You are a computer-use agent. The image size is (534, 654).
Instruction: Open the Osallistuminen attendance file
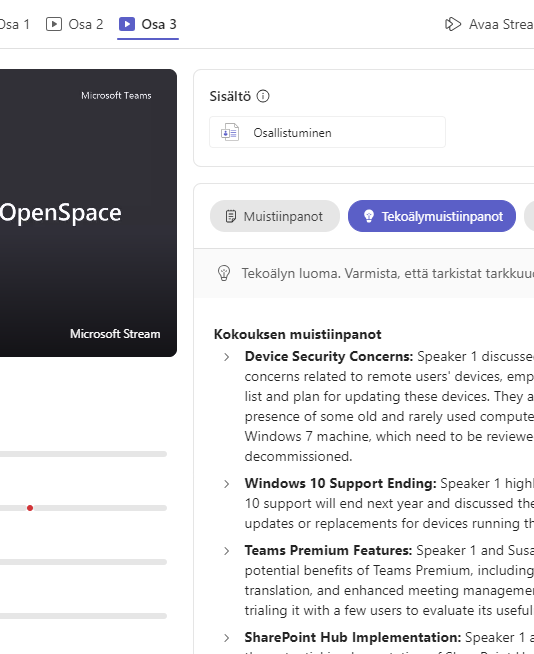[327, 132]
